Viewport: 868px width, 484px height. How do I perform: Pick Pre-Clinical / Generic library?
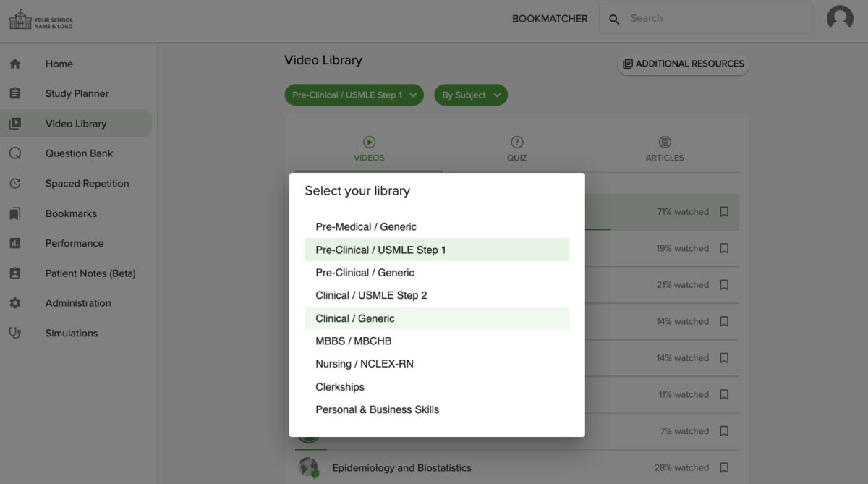[437, 273]
